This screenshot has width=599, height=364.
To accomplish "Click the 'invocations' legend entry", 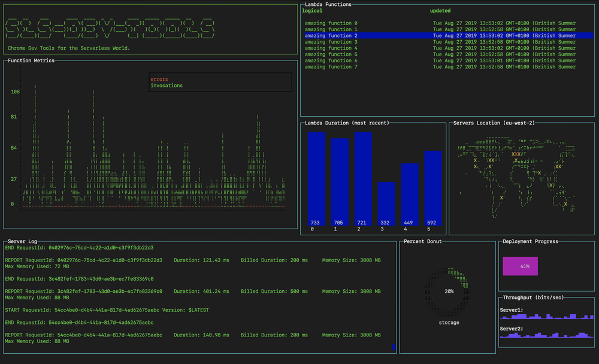I will point(167,86).
